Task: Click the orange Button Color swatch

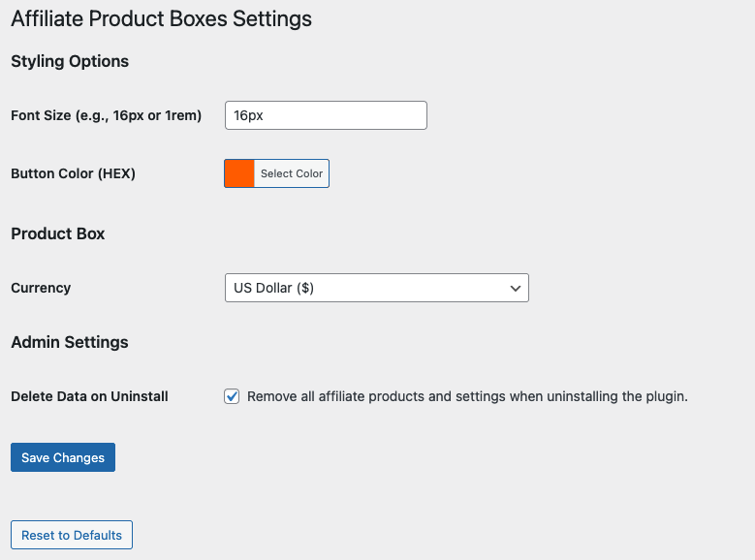Action: pos(239,173)
